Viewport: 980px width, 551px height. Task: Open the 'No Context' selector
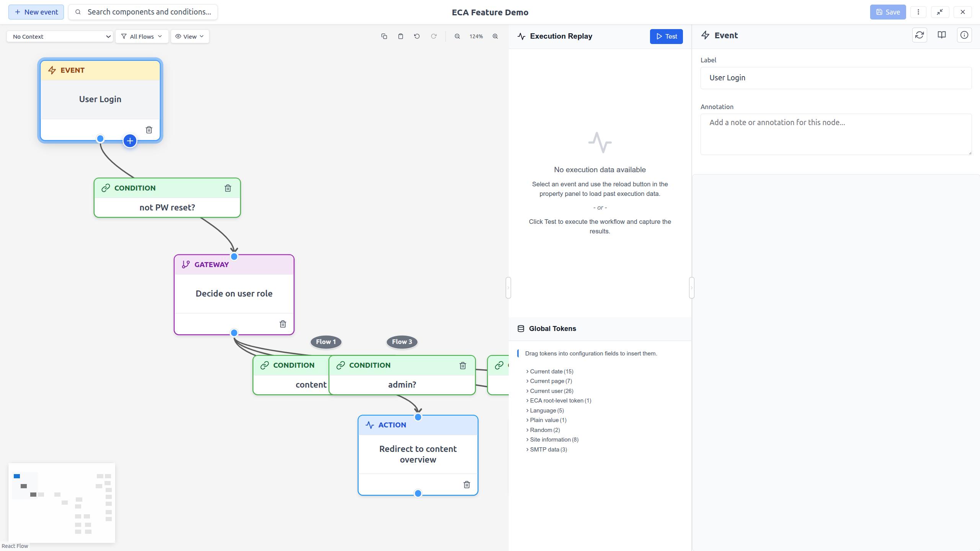[x=59, y=36]
